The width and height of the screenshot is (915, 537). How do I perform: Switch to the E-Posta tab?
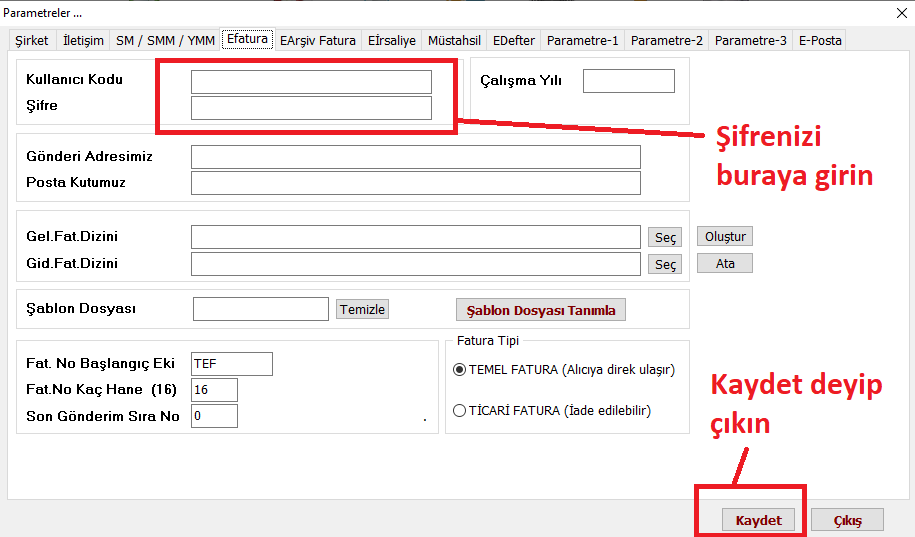(x=819, y=41)
